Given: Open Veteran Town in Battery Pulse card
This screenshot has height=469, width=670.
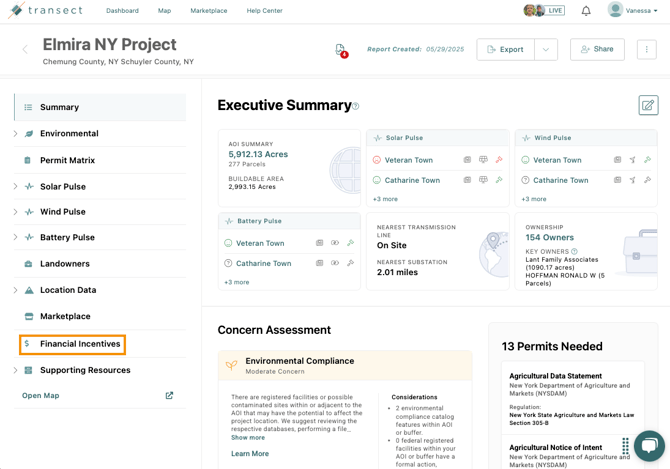Looking at the screenshot, I should point(260,243).
